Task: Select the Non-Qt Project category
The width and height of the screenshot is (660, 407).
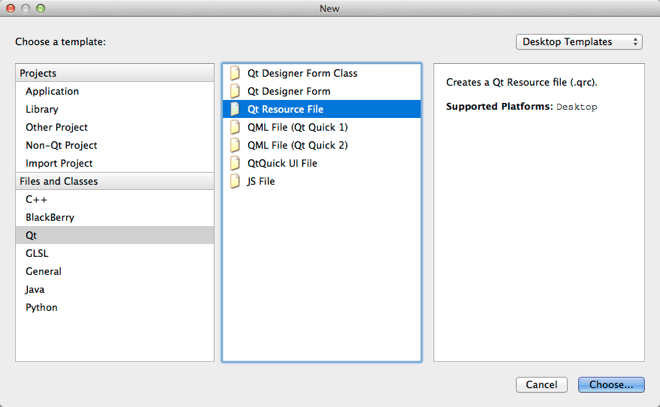Action: coord(62,145)
